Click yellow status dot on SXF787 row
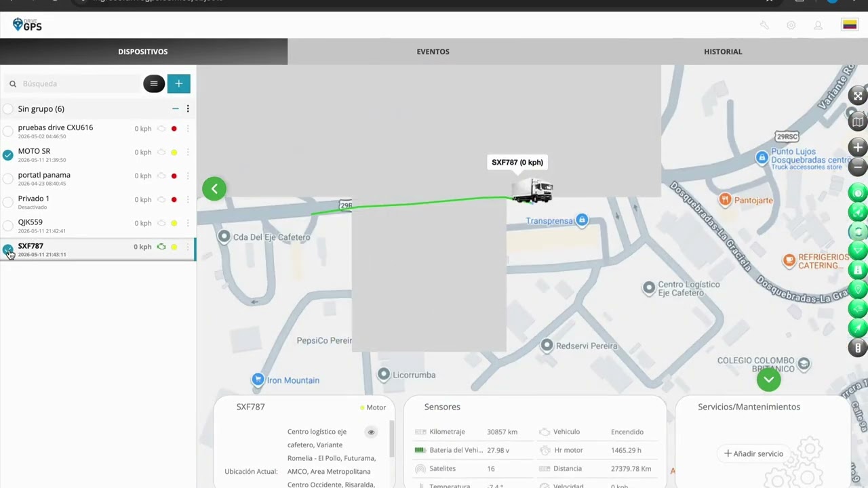Screen dimensions: 868x488 (174, 247)
